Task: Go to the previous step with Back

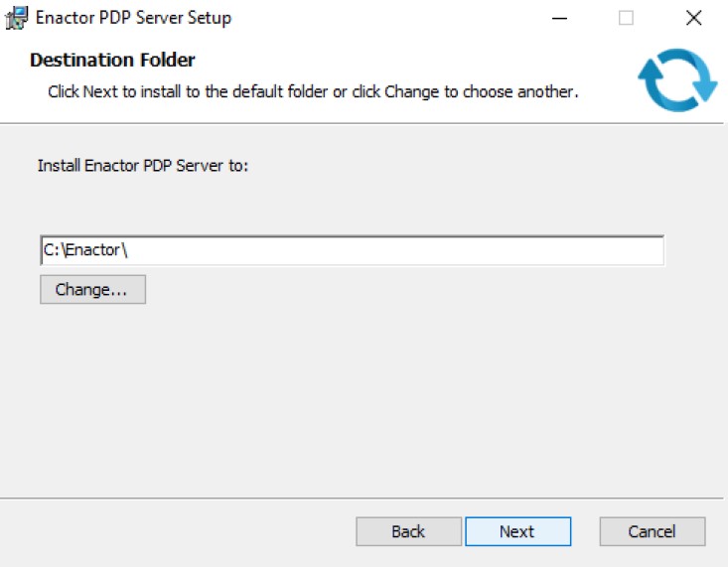Action: tap(408, 531)
